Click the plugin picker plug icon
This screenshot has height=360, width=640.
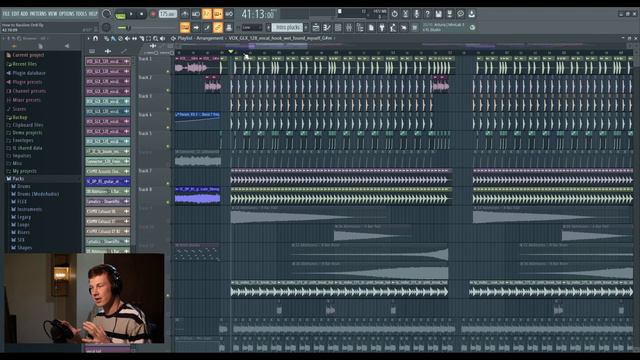tap(382, 27)
